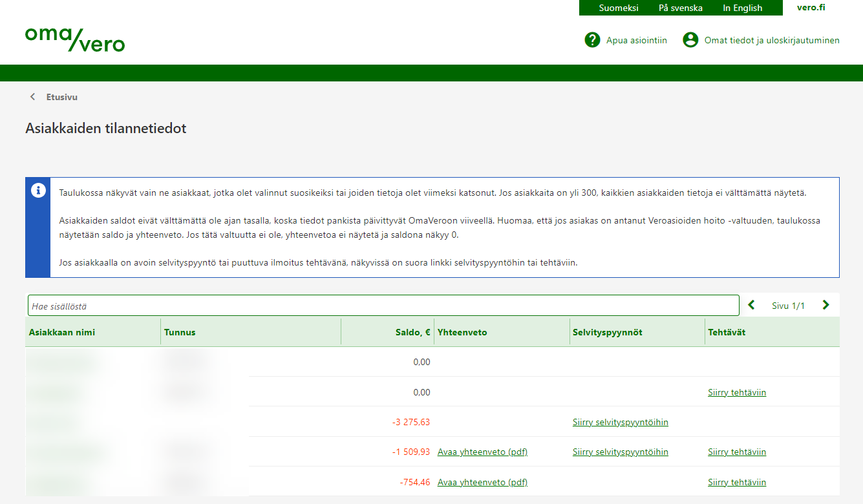Go to previous page arrow

click(751, 305)
